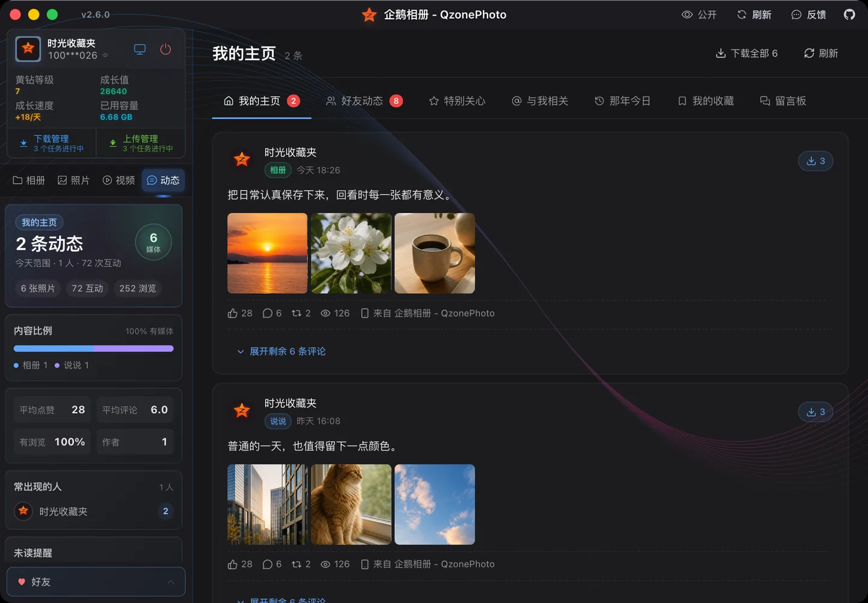Click device source icon on 今天 18:26 post
The image size is (868, 603).
click(x=365, y=313)
